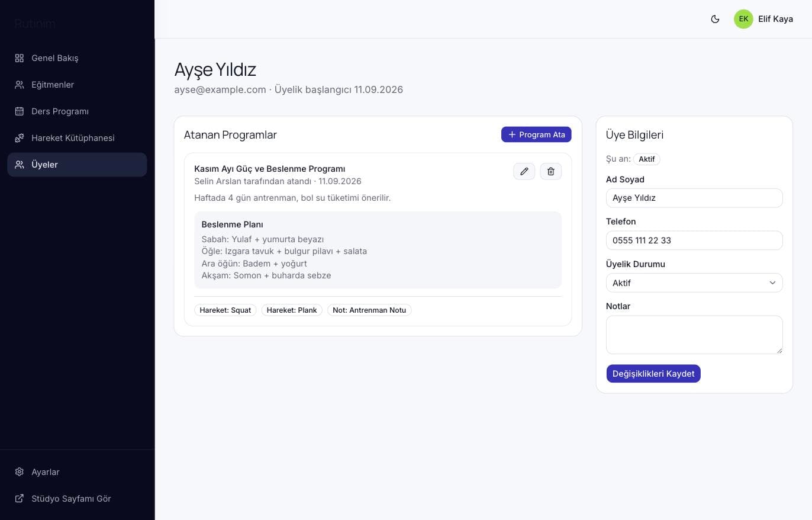Click the Hareket: Squat tag
The image size is (812, 520).
(x=225, y=310)
